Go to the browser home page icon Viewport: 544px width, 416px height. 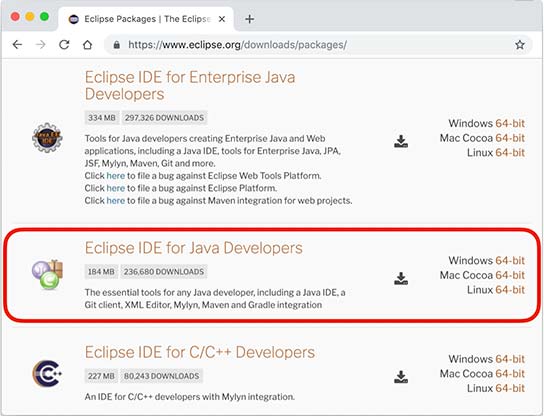click(87, 45)
